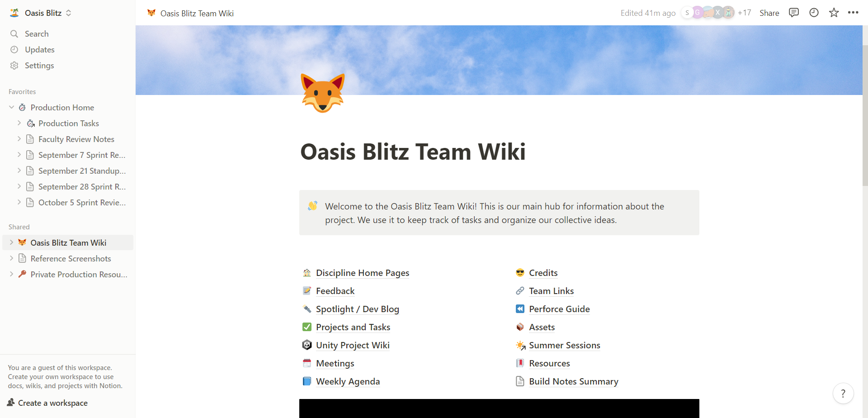Image resolution: width=868 pixels, height=418 pixels.
Task: Click the +17 collaborators indicator
Action: point(744,13)
